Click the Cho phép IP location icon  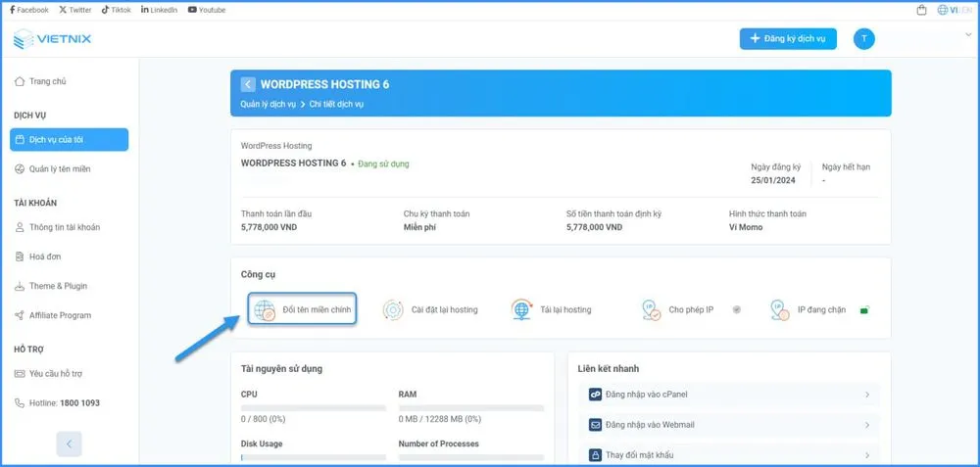(x=651, y=310)
